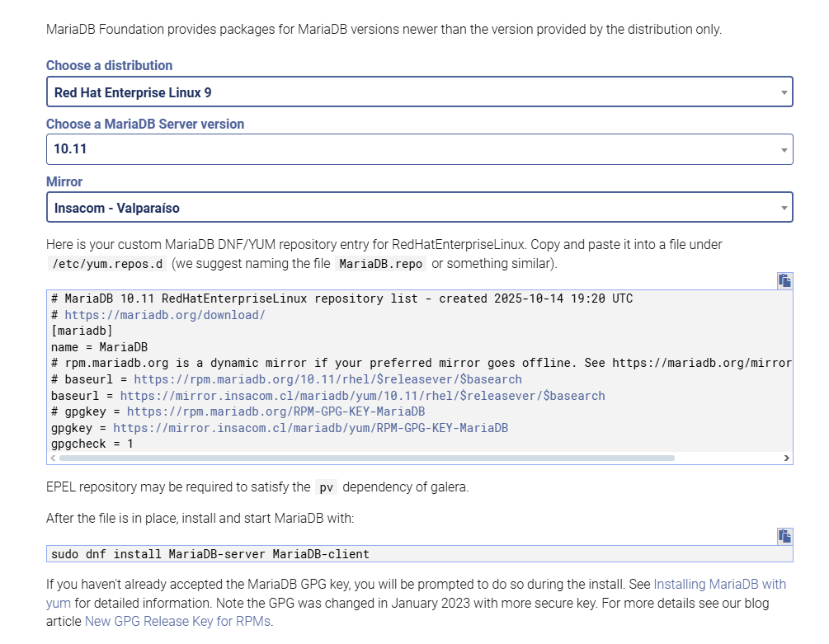Open the mirror.insacom.cl RPM-GPG-KEY-MariaDB link
Image resolution: width=829 pixels, height=644 pixels.
click(x=310, y=428)
